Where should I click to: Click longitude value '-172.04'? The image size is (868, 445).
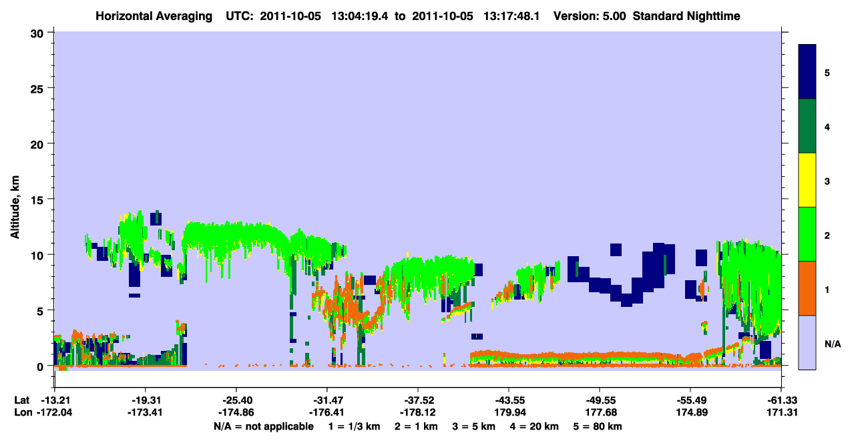[55, 413]
